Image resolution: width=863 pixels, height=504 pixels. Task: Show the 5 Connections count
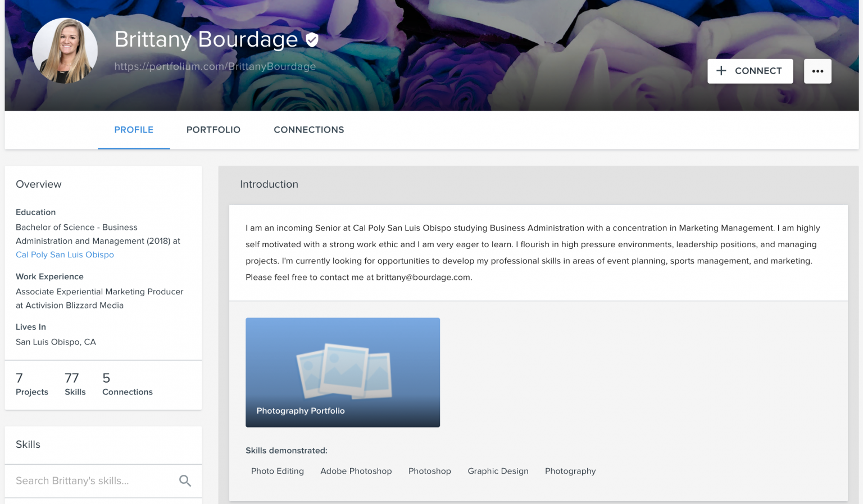coord(128,384)
